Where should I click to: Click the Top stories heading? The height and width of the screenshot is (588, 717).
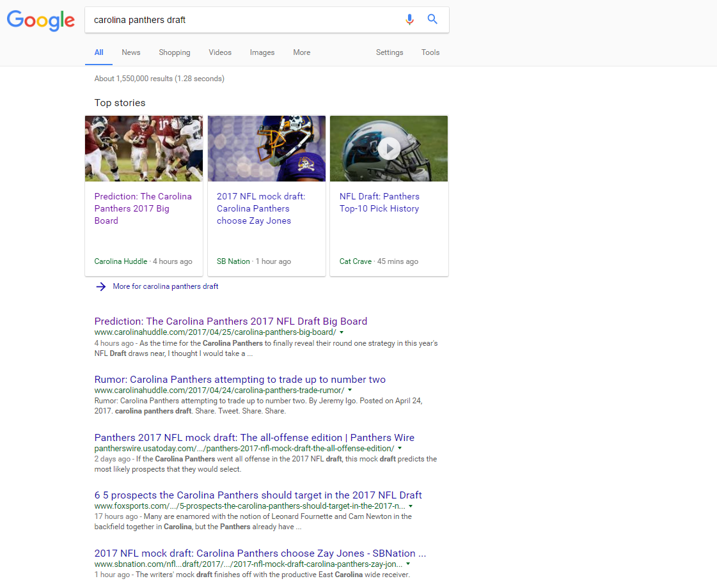tap(120, 103)
